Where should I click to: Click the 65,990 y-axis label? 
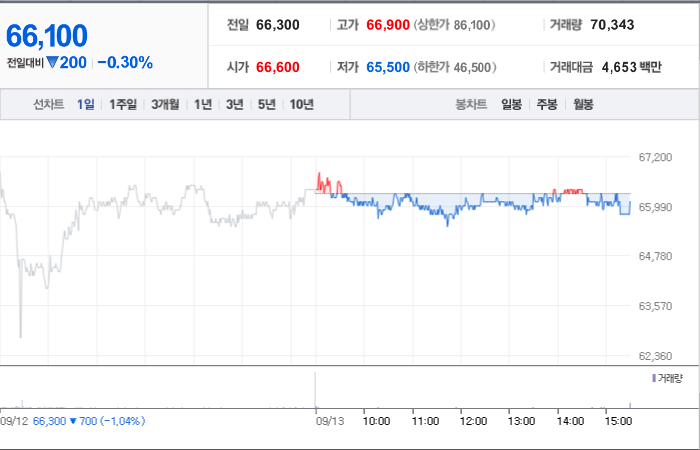(655, 207)
